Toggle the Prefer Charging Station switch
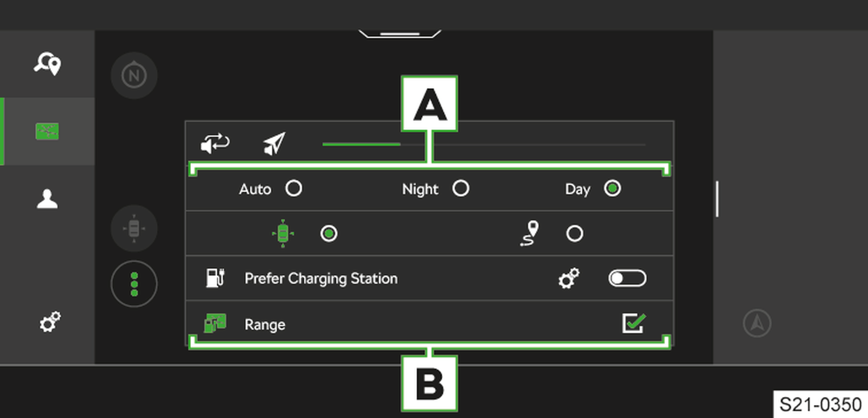Viewport: 868px width, 418px height. (x=627, y=278)
